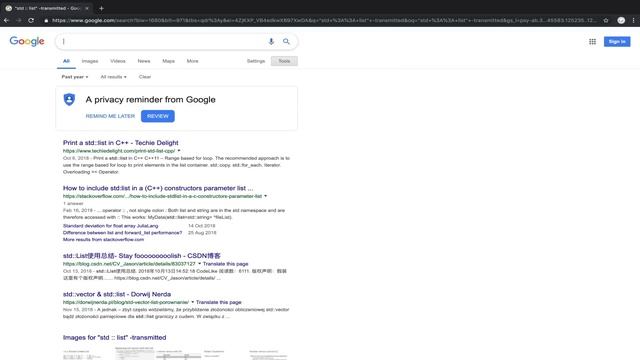Close the current browser tab
Screen dimensions: 640x360
tap(87, 8)
